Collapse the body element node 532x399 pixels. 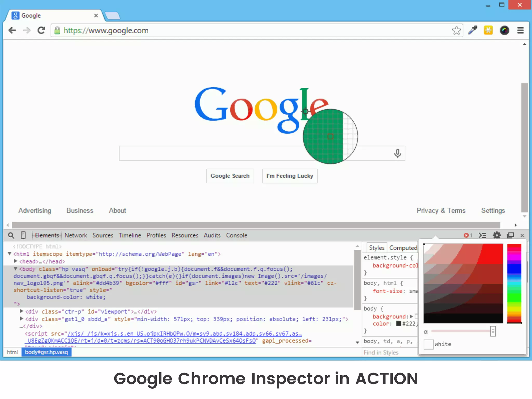click(x=16, y=269)
